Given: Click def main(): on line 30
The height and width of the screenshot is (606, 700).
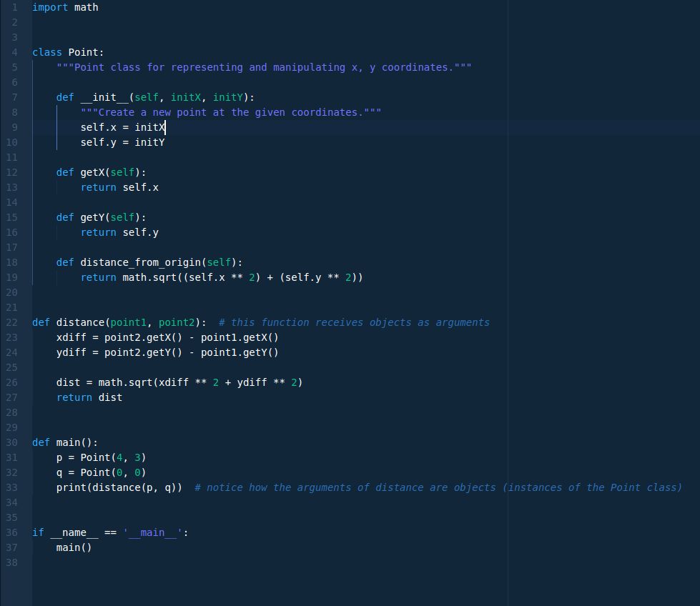Looking at the screenshot, I should (x=64, y=442).
